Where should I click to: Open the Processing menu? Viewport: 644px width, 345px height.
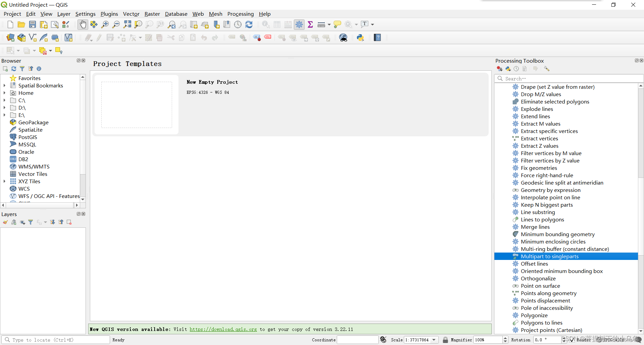240,14
